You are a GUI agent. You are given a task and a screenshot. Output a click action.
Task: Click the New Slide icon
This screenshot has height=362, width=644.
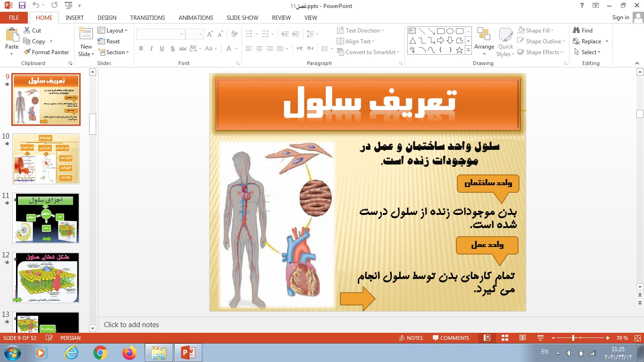coord(86,35)
